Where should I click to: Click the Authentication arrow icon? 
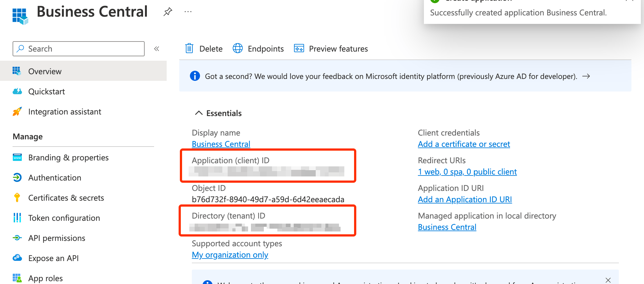pos(17,177)
